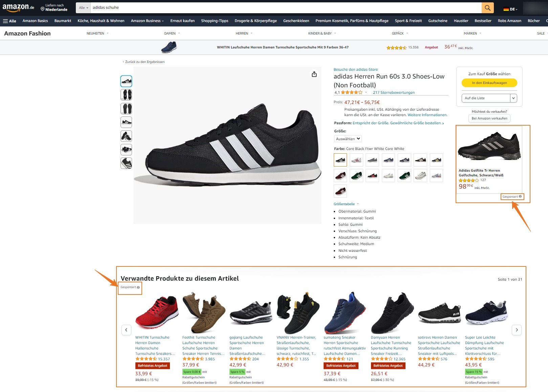Open sponsored Adidas Golflite Tr Herren product
This screenshot has width=548, height=392.
(x=481, y=173)
